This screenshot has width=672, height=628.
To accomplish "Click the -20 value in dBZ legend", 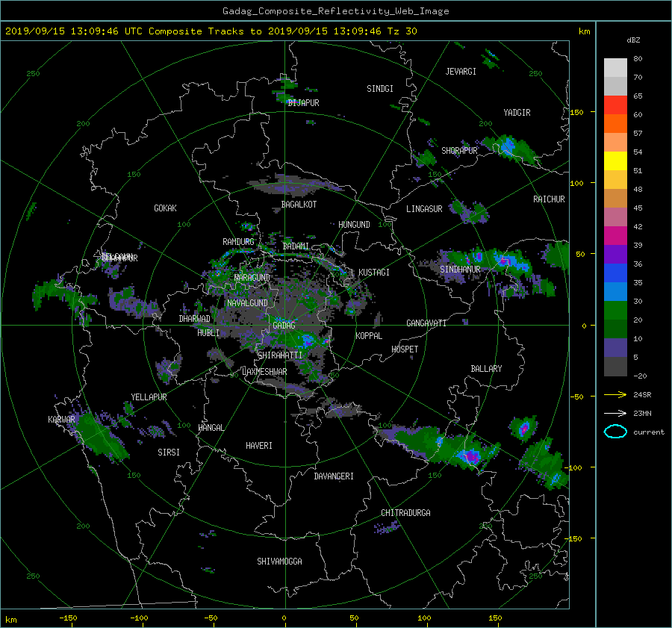I will coord(640,376).
